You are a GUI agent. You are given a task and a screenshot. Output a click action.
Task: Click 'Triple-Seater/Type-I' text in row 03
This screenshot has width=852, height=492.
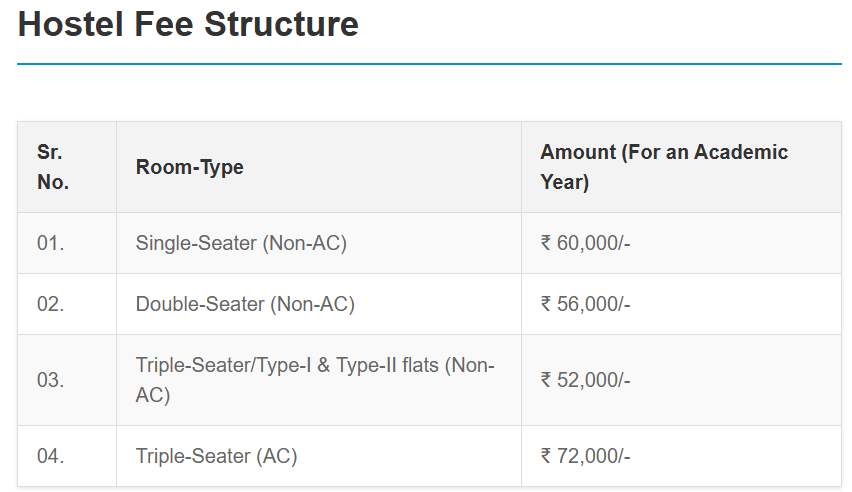pos(219,366)
